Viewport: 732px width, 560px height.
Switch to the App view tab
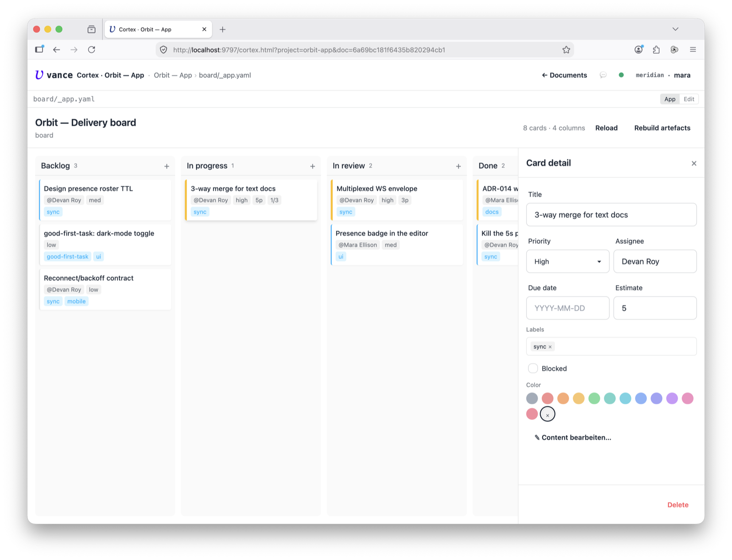point(670,99)
